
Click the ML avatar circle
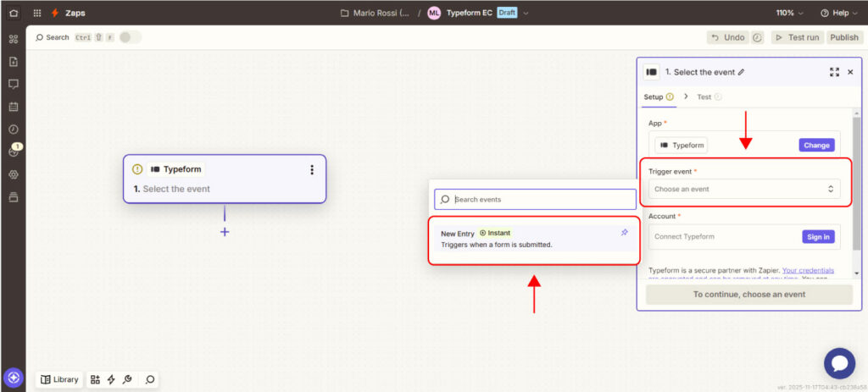click(x=433, y=13)
